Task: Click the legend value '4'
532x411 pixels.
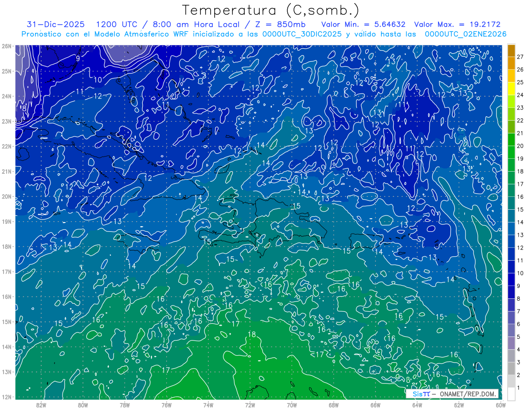Action: point(518,349)
